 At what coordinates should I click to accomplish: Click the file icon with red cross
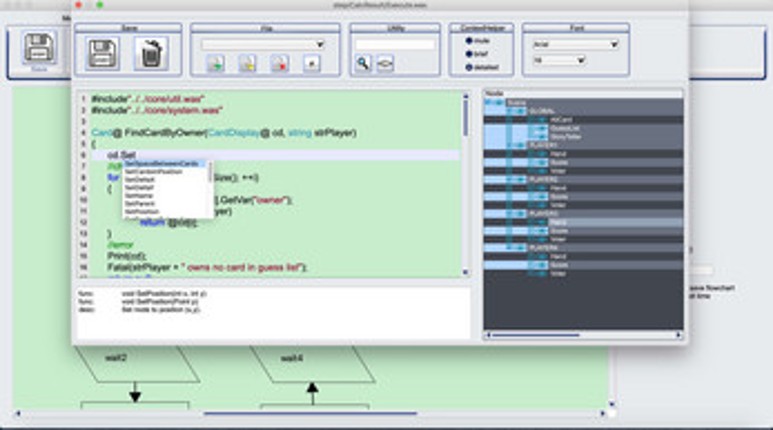(280, 64)
